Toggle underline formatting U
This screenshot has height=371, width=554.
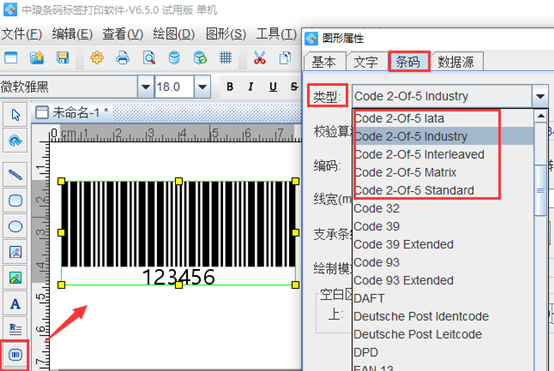273,87
